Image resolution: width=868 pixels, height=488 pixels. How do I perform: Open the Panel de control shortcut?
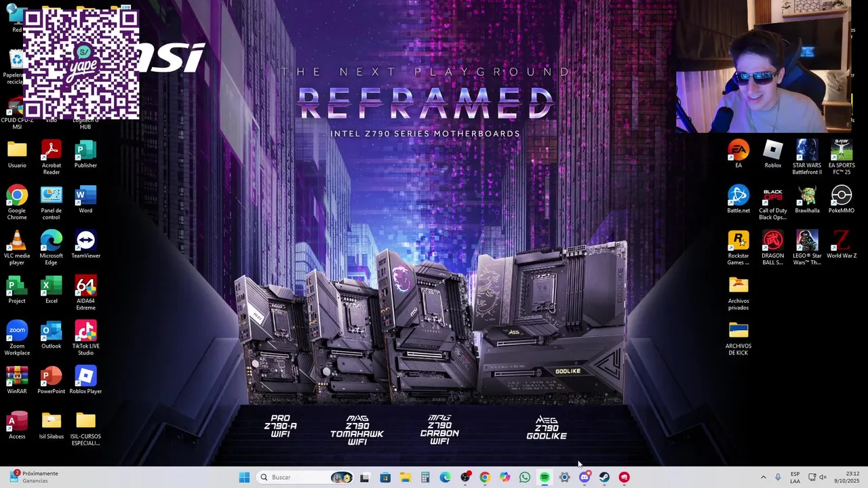(x=52, y=203)
